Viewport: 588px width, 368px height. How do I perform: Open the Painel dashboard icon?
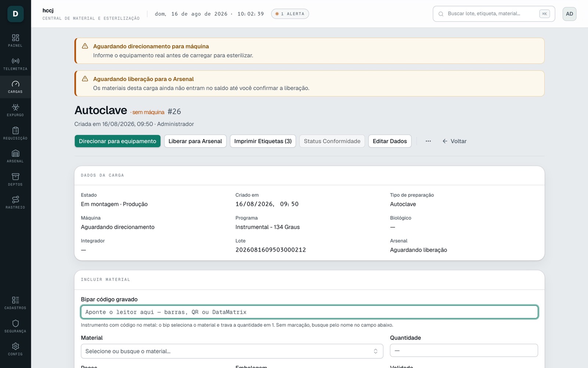15,38
